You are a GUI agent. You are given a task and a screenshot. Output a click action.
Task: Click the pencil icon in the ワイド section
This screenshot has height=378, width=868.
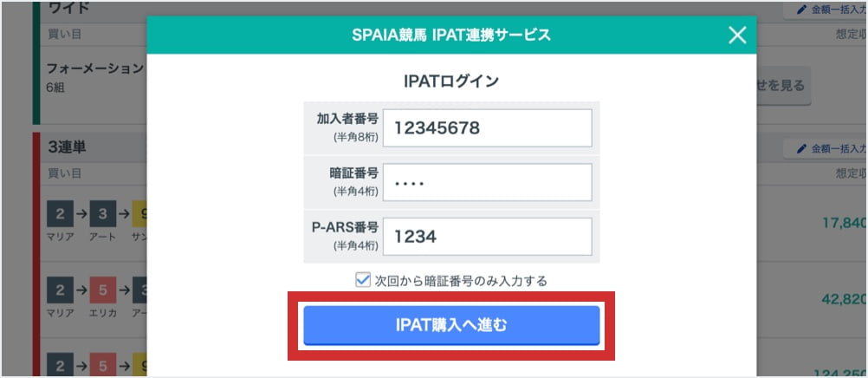802,11
